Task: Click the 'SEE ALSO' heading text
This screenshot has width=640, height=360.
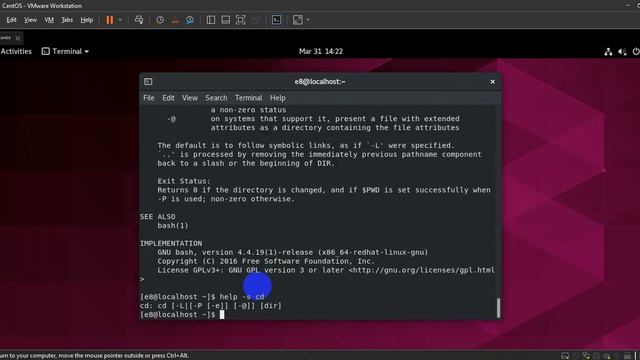Action: tap(158, 217)
